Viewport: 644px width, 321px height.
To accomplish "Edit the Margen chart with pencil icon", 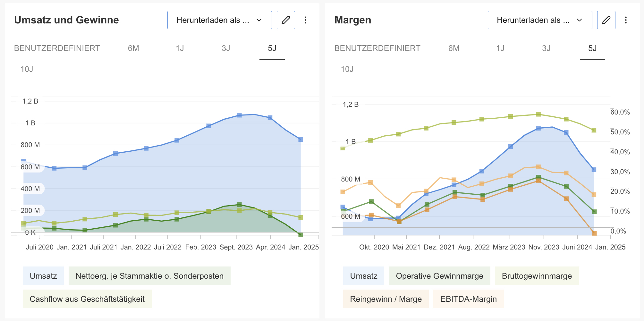I will point(606,20).
